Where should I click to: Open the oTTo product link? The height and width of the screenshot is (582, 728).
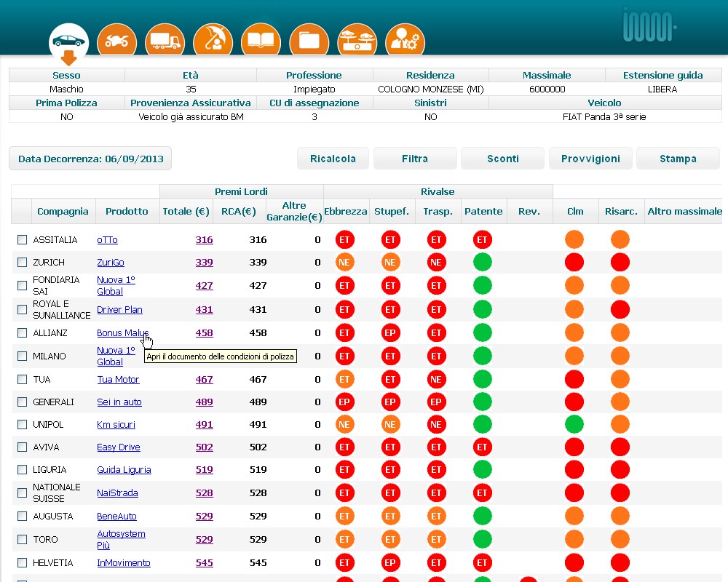tap(107, 240)
